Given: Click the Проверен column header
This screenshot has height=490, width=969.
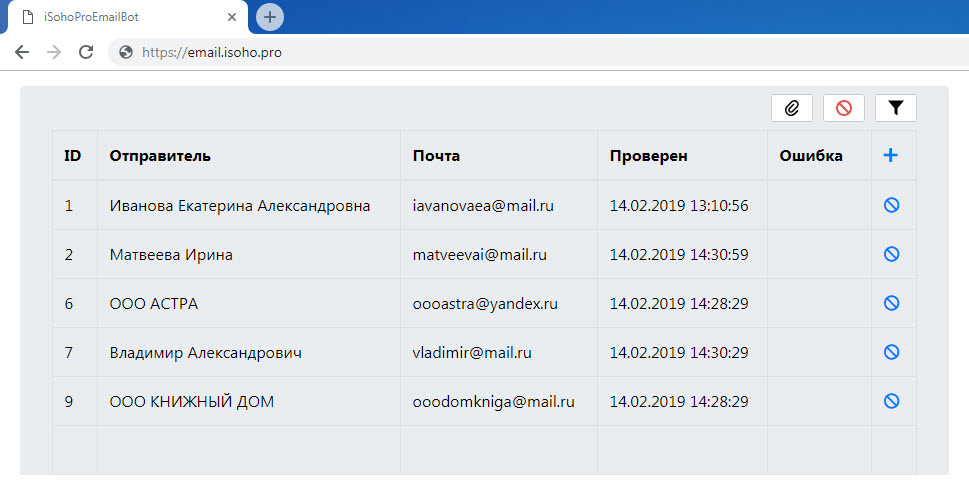Looking at the screenshot, I should click(648, 156).
